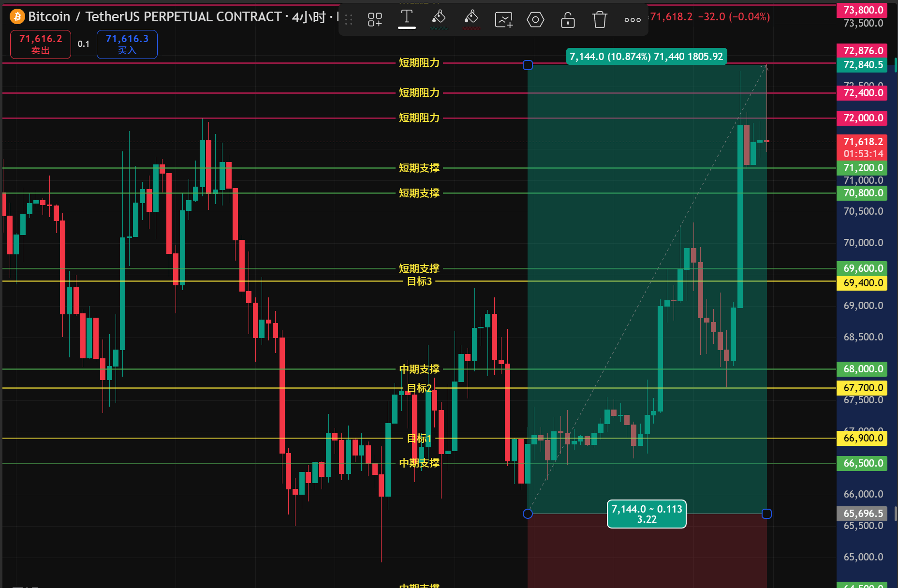Click the create order from position icon
Image resolution: width=898 pixels, height=588 pixels.
click(x=503, y=20)
